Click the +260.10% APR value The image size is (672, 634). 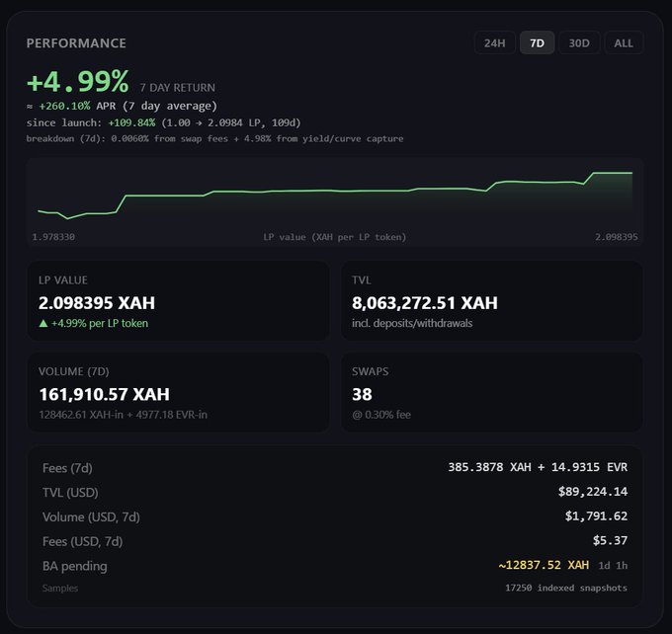point(64,106)
